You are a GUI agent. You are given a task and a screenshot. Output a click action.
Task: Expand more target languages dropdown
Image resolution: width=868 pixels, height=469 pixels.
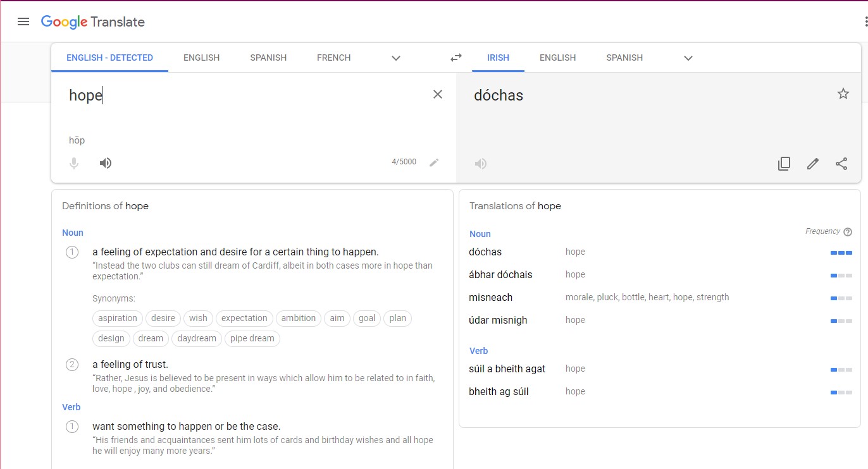pos(688,58)
